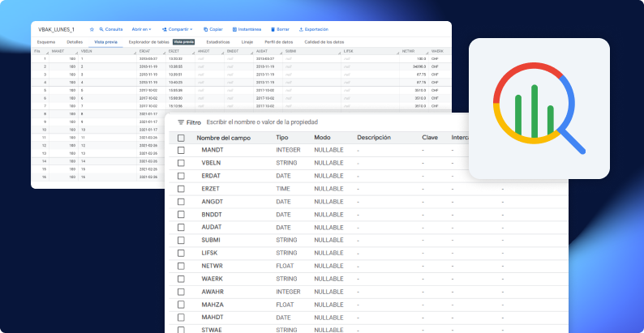
Task: Check the VBELN field checkbox
Action: (x=181, y=163)
